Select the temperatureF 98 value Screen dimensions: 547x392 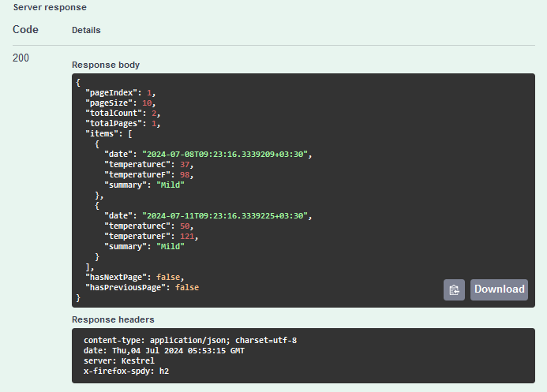tap(185, 174)
